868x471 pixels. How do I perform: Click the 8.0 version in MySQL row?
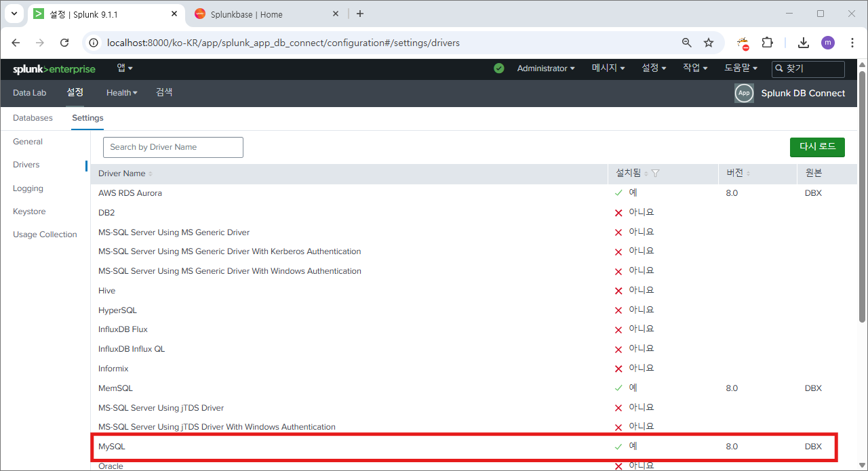(x=732, y=447)
